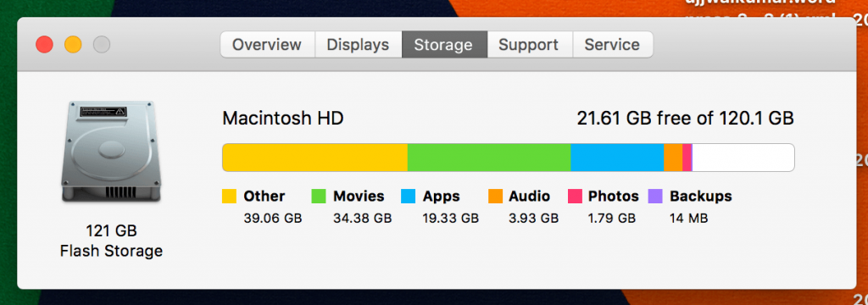Select the Storage tab
Viewport: 868px width, 305px height.
tap(444, 44)
